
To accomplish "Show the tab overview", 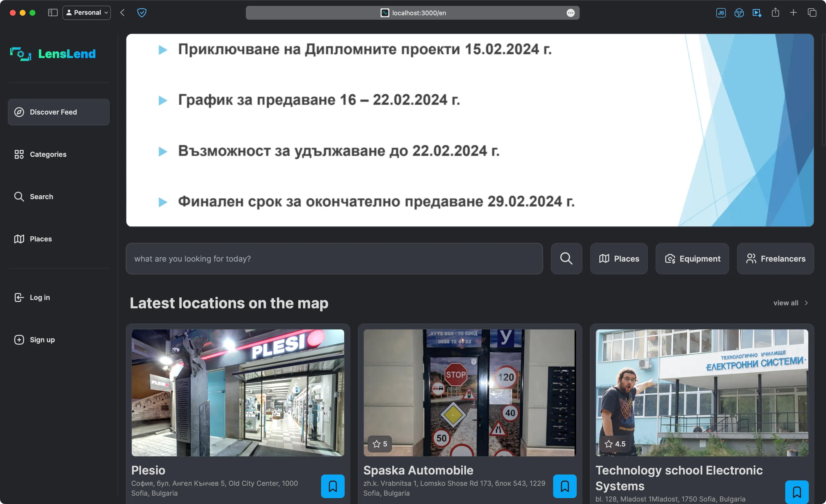I will pos(811,13).
